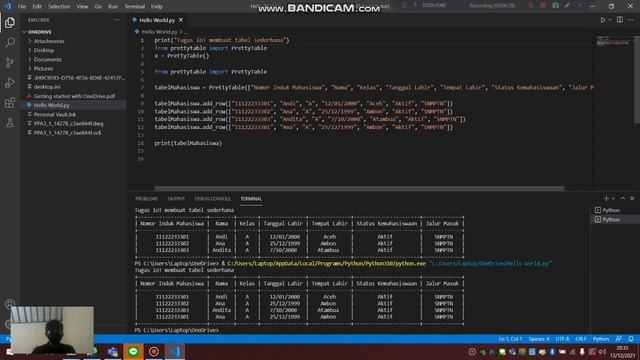Screen dimensions: 640x360
Task: Change encoding via UTF-8 status item
Action: 562,339
